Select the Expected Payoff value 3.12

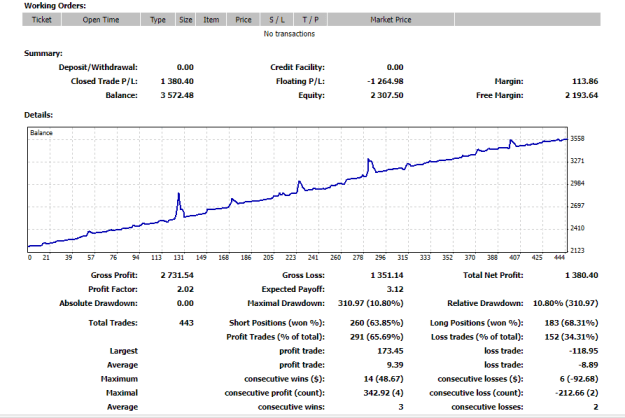[x=395, y=289]
